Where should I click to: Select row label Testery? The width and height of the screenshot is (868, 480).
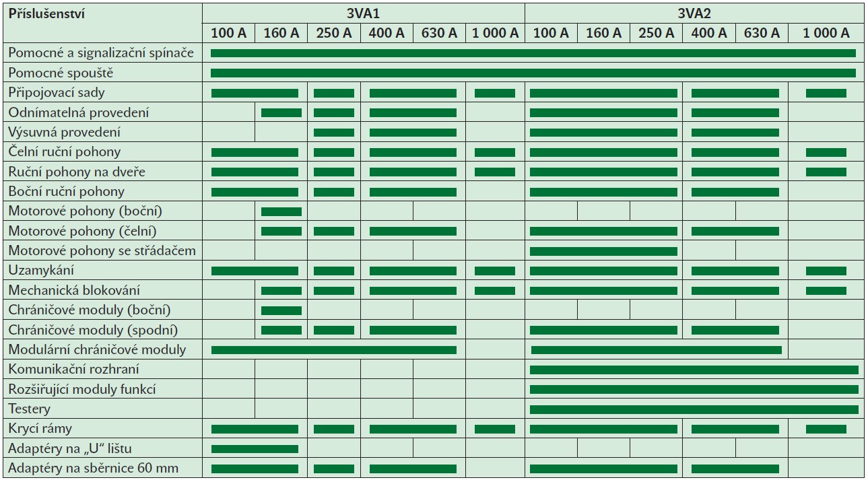pos(30,409)
